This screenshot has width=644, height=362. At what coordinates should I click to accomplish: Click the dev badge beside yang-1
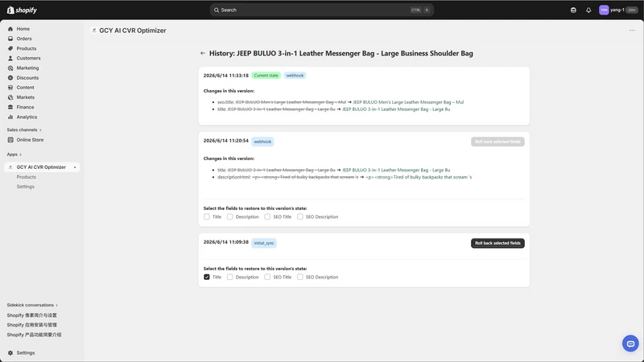click(632, 10)
